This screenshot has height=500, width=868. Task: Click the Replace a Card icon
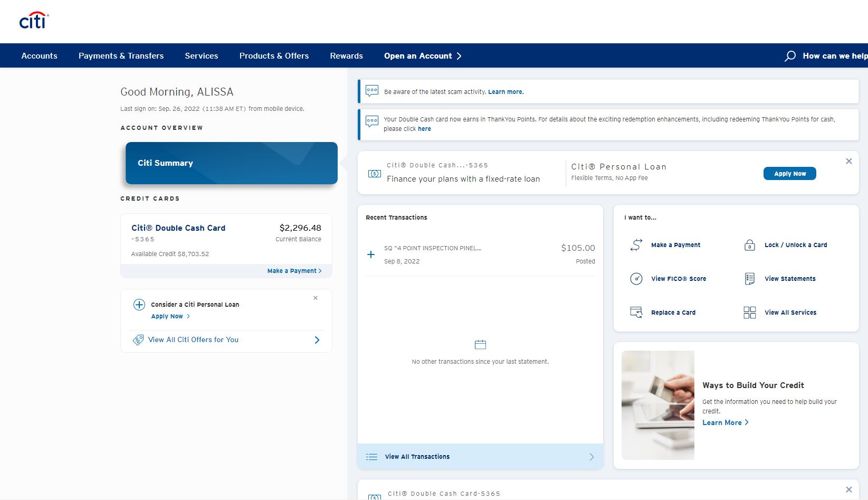coord(636,313)
